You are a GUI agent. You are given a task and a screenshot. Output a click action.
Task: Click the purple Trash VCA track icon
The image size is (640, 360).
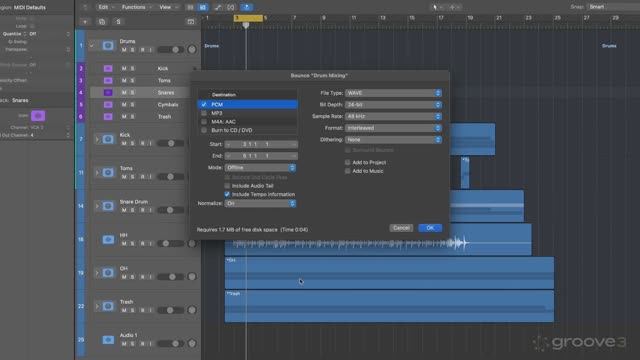coord(108,116)
